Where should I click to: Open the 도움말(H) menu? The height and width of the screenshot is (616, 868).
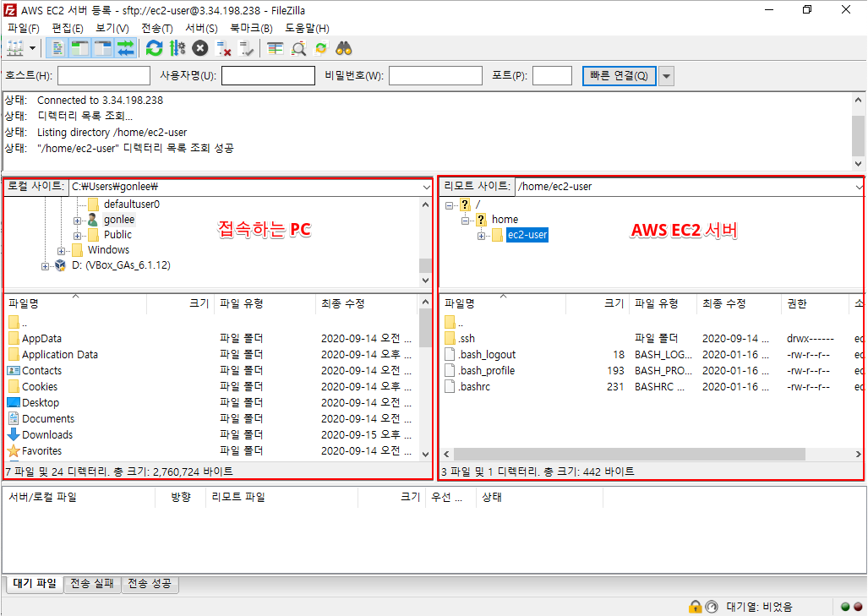pos(308,28)
